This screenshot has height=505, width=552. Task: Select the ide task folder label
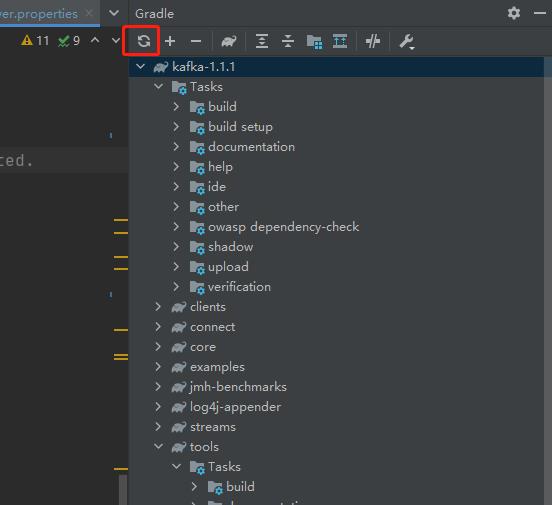(217, 187)
